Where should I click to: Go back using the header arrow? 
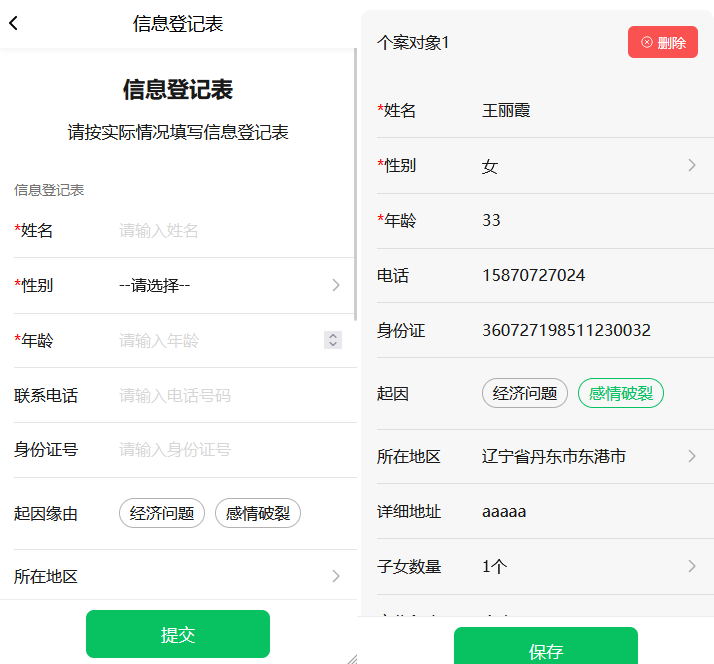click(14, 23)
